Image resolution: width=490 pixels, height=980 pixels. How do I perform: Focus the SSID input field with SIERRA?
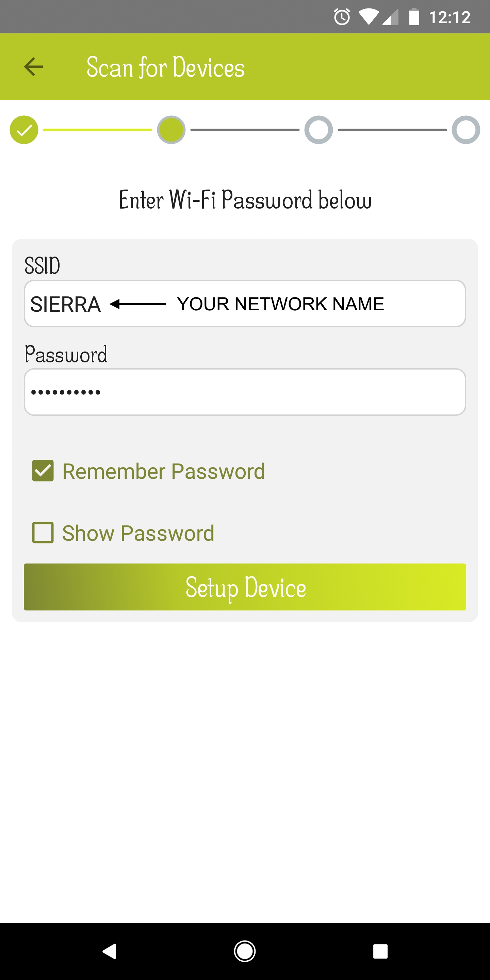(245, 304)
